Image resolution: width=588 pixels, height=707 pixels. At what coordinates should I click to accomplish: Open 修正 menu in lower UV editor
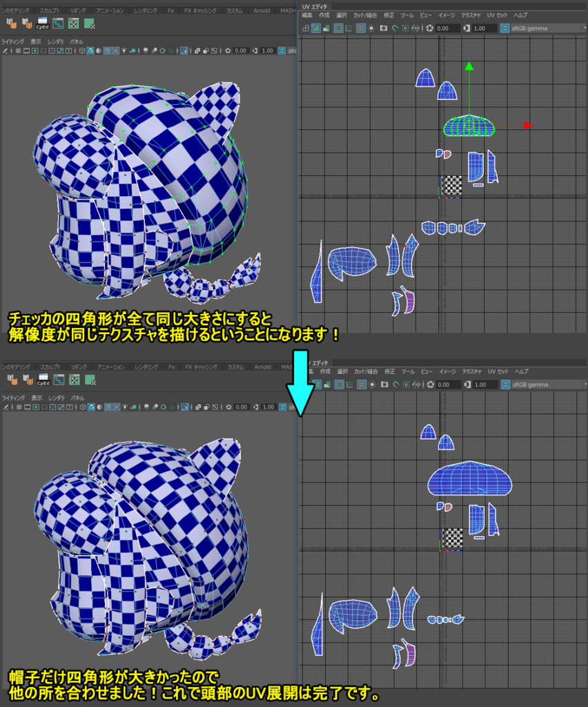[x=390, y=371]
